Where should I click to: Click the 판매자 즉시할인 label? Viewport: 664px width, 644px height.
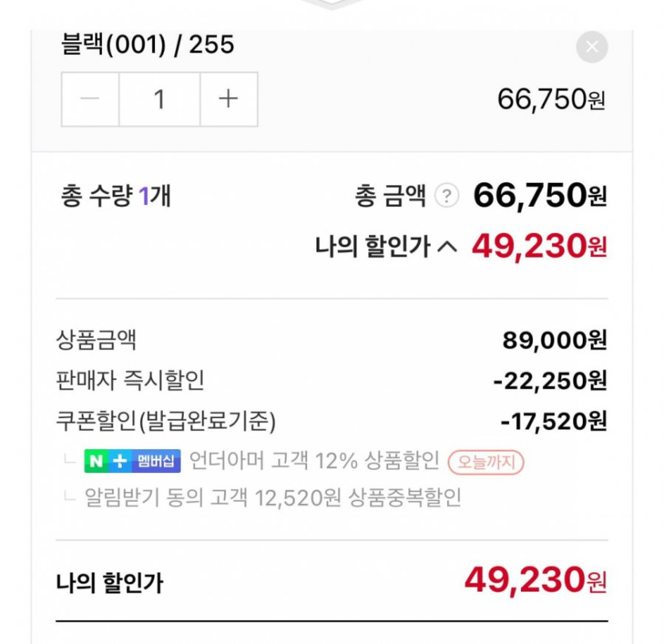(130, 381)
